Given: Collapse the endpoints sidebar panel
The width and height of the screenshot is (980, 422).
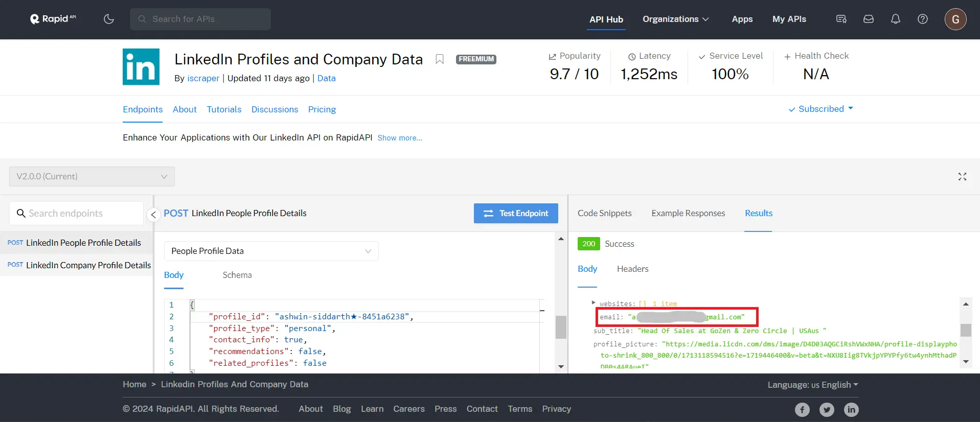Looking at the screenshot, I should (153, 215).
